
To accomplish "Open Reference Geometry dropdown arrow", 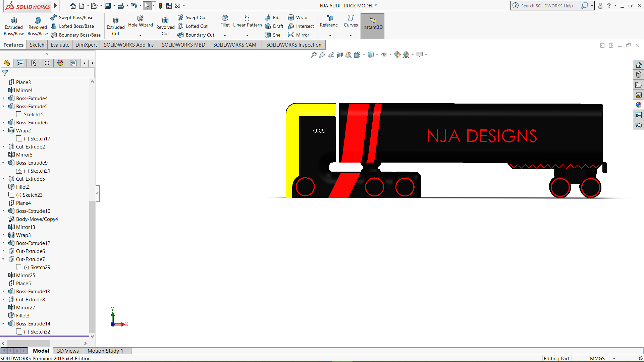I will coord(330,36).
